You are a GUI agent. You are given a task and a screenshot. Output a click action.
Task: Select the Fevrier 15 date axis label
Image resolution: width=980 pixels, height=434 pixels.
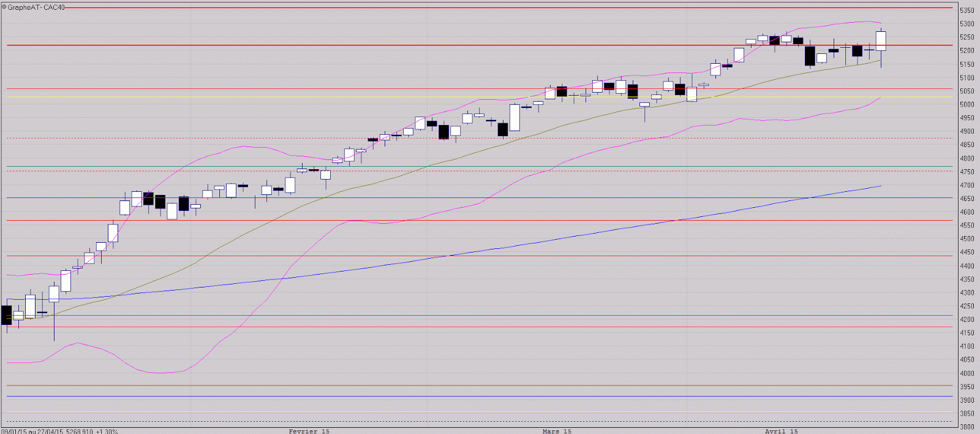pyautogui.click(x=309, y=431)
